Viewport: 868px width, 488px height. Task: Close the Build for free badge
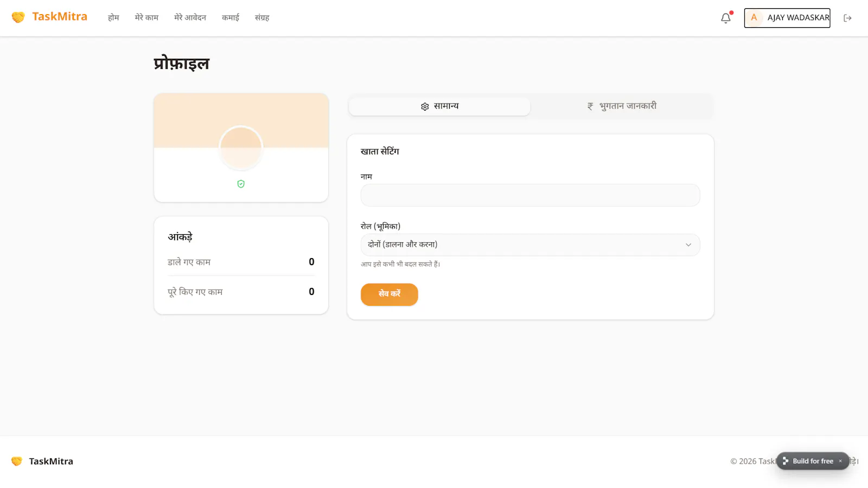(840, 461)
